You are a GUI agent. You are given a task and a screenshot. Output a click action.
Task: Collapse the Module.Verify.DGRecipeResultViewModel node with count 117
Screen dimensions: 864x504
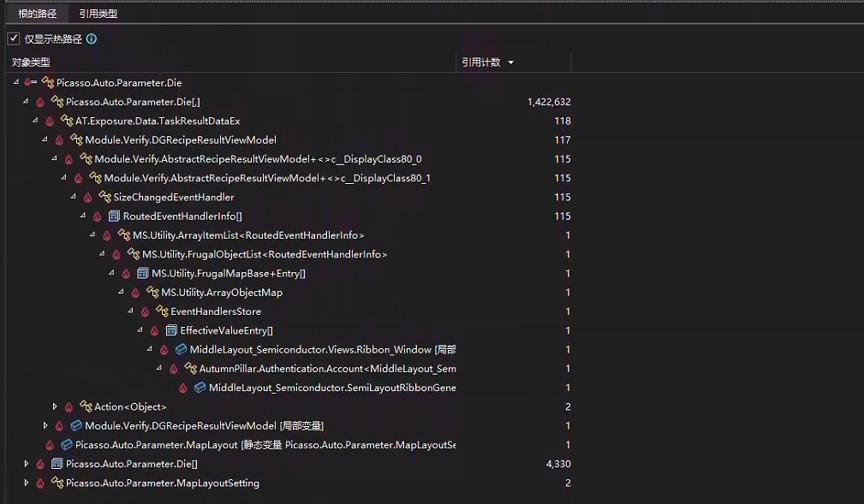[x=45, y=140]
